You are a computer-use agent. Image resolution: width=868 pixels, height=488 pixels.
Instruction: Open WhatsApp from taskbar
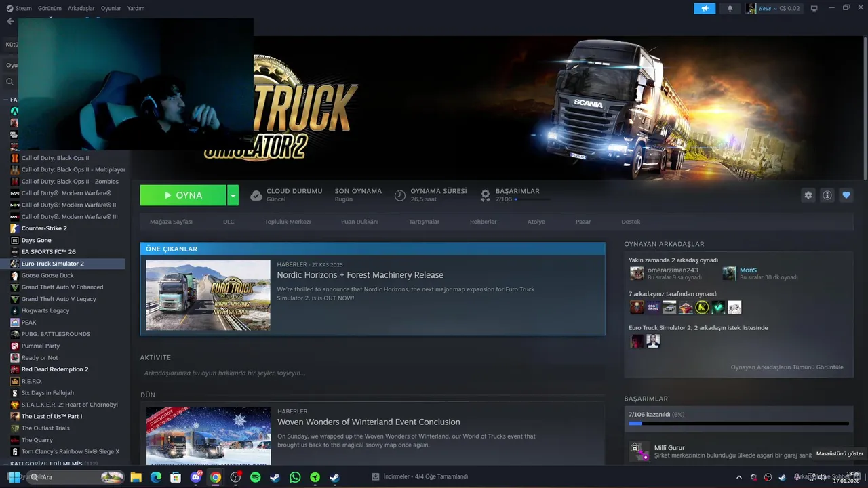(x=295, y=477)
